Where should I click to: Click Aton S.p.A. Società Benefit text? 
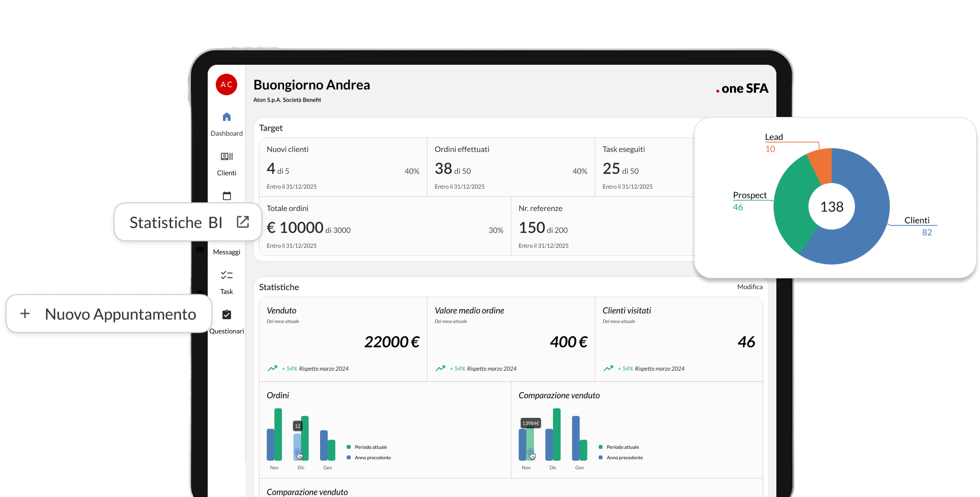tap(287, 100)
